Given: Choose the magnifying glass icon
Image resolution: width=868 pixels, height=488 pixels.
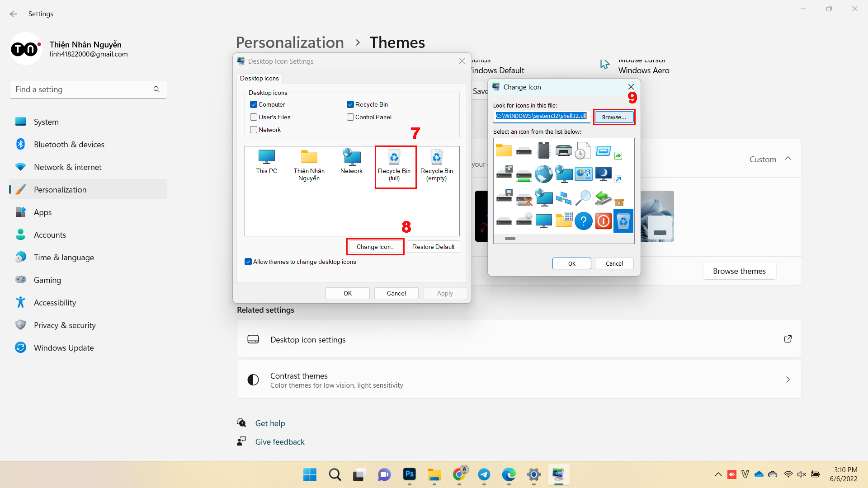Looking at the screenshot, I should coord(583,197).
